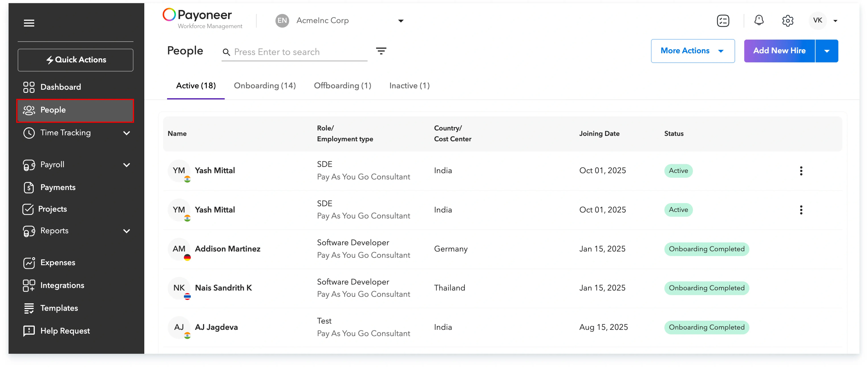
Task: Open kebab menu for first Yash Mittal
Action: click(x=801, y=171)
